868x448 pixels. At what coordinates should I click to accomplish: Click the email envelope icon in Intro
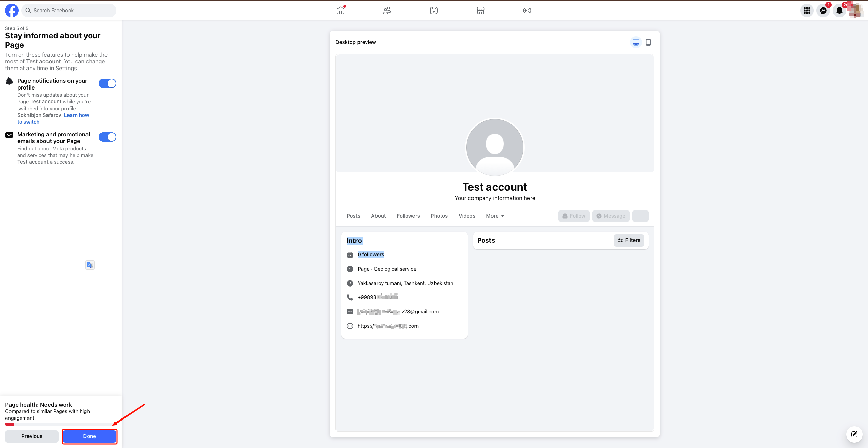point(350,312)
